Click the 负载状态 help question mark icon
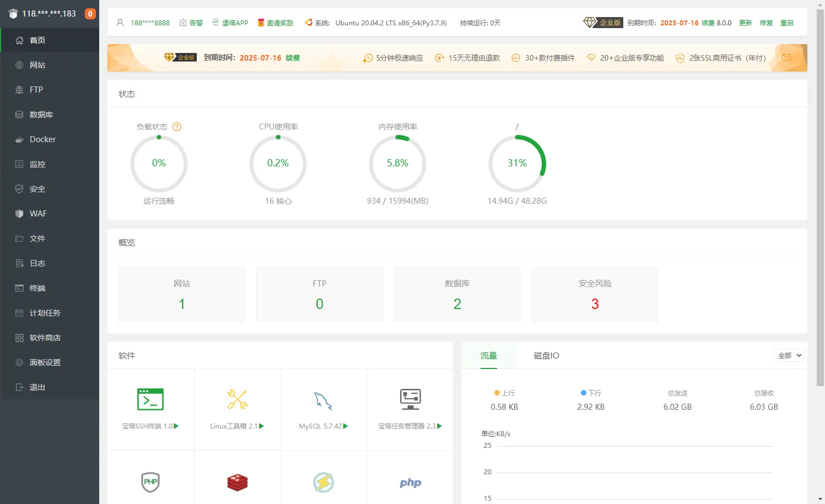This screenshot has height=504, width=825. point(177,127)
